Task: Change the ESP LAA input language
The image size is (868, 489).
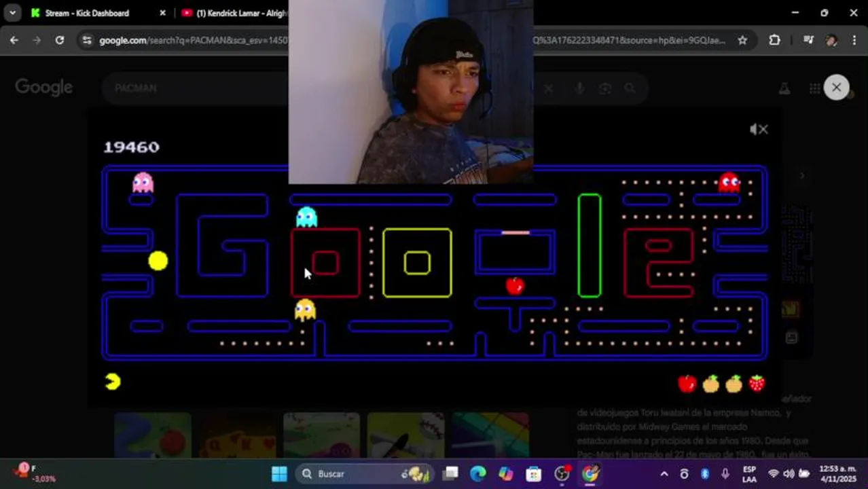Action: pos(749,473)
